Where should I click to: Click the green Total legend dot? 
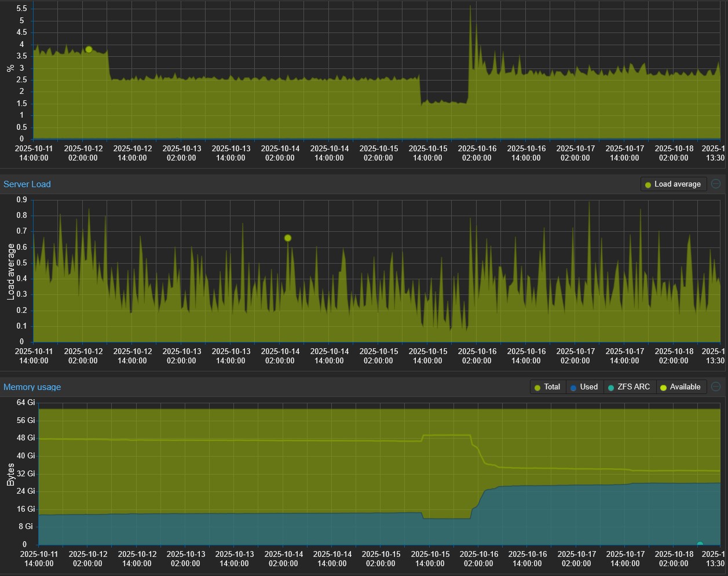pos(539,387)
